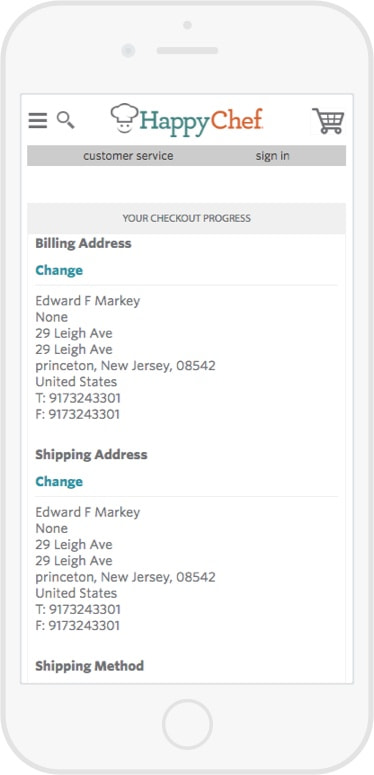
Task: Expand the Your Checkout Progress header
Action: coord(187,218)
